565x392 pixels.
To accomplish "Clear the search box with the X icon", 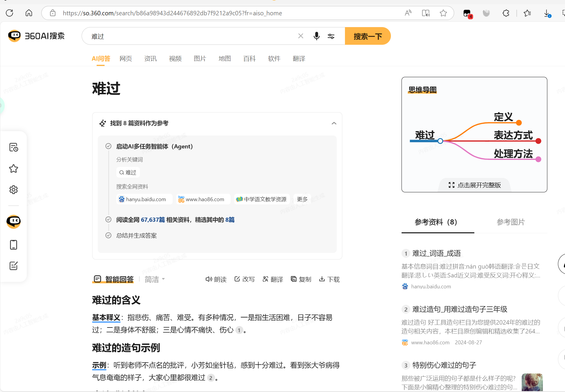I will [300, 36].
